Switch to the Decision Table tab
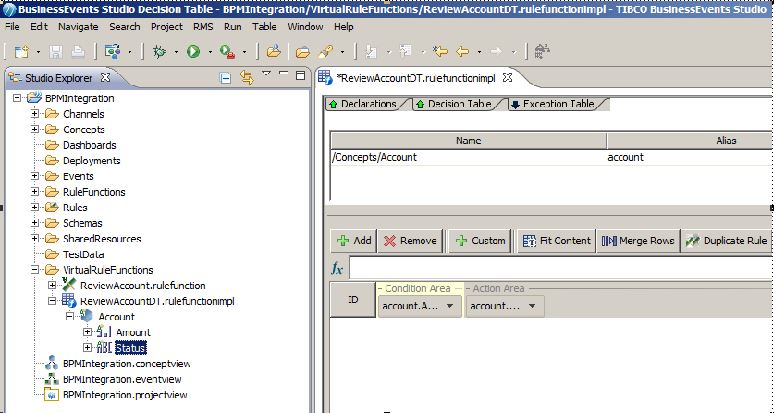774x413 pixels. 459,104
